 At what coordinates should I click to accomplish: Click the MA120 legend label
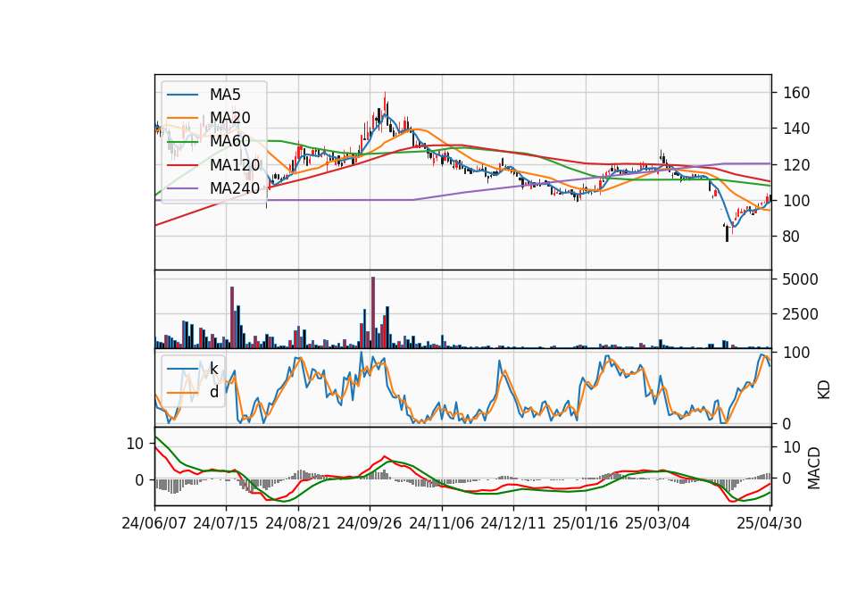coord(235,164)
